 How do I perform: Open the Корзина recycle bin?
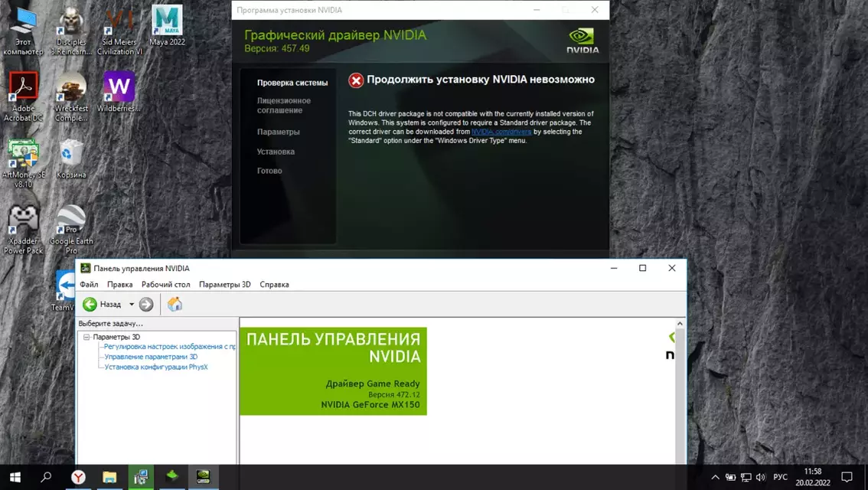point(71,159)
